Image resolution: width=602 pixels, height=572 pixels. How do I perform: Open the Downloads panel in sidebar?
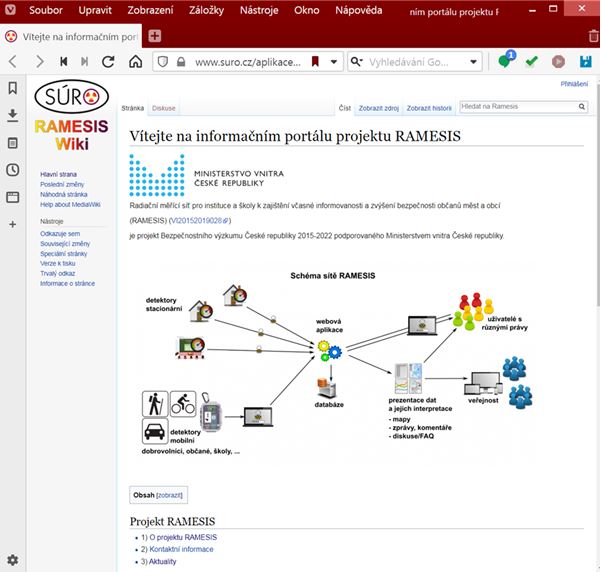pyautogui.click(x=12, y=115)
